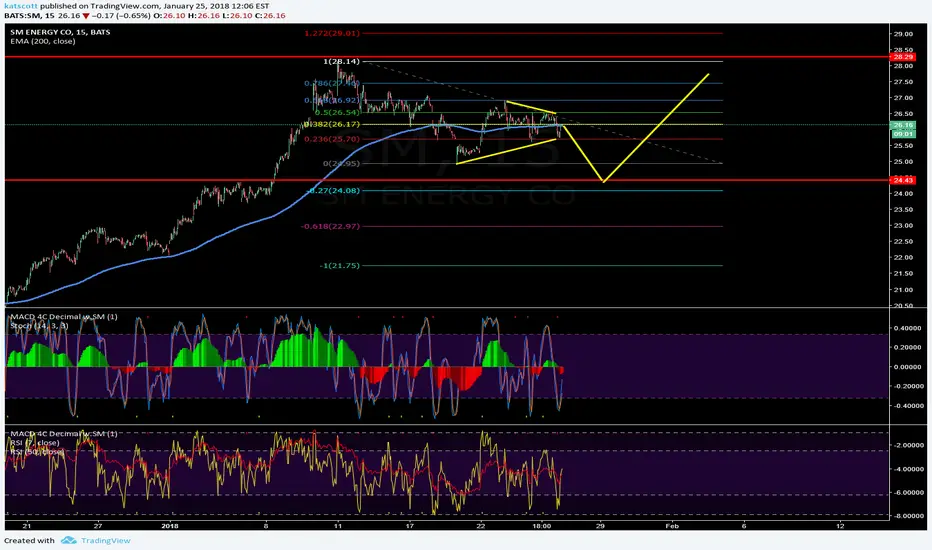The image size is (932, 550).
Task: Click the -4.00000 value on RSI axis
Action: pyautogui.click(x=908, y=469)
